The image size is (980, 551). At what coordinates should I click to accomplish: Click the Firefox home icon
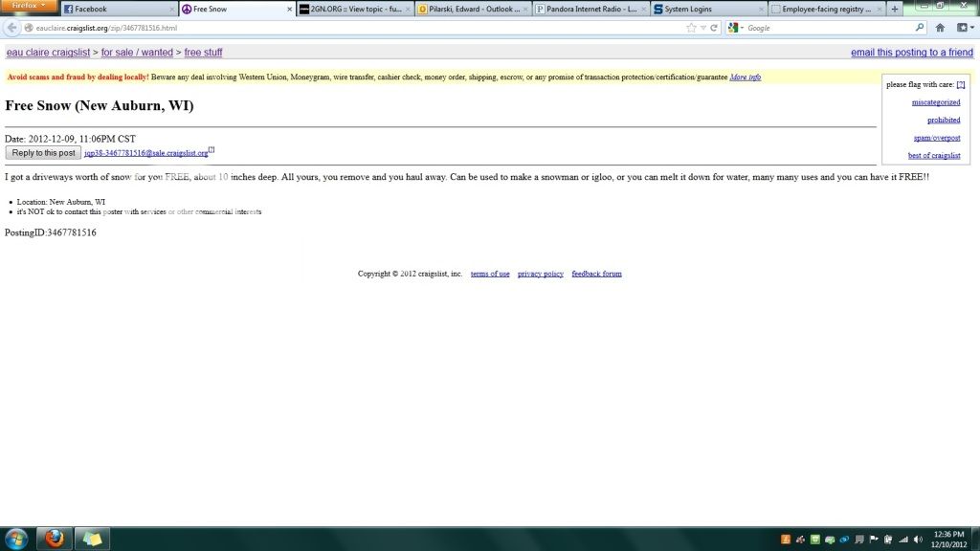coord(940,28)
